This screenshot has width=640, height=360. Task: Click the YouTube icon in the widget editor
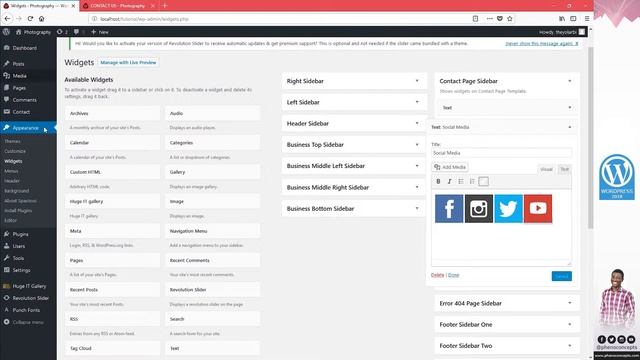[x=538, y=209]
